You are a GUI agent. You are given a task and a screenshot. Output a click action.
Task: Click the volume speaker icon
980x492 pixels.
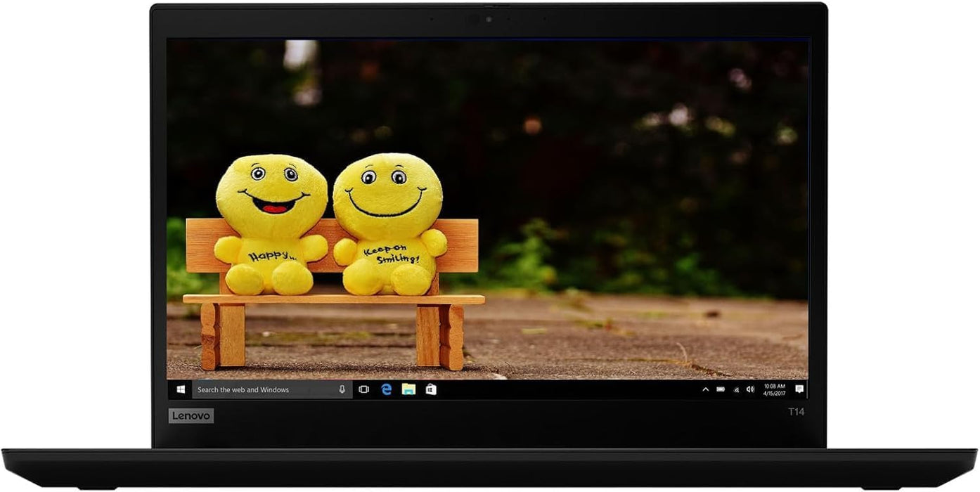pos(750,389)
